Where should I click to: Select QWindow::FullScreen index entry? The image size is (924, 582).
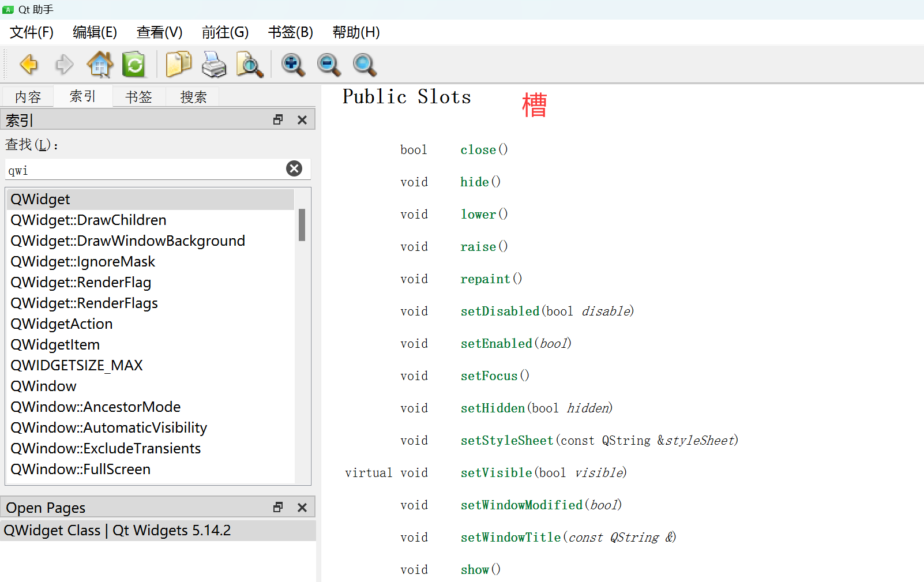click(151, 470)
